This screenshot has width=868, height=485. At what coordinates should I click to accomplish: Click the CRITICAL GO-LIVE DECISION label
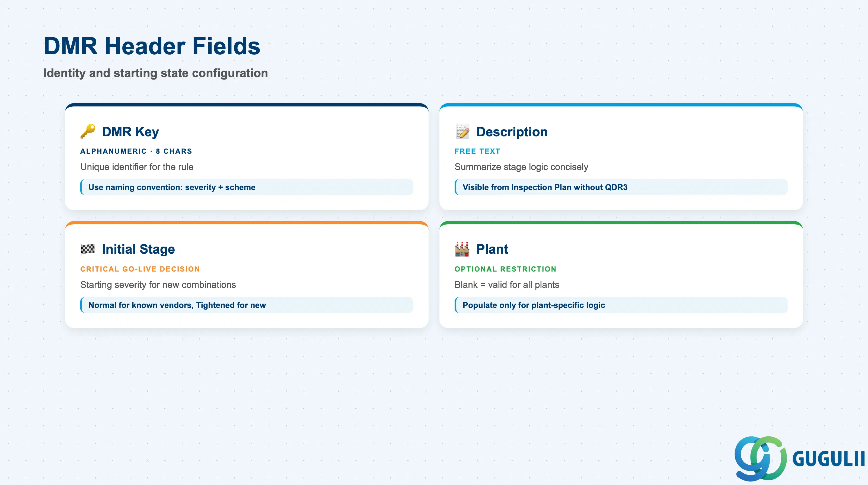[x=140, y=269]
